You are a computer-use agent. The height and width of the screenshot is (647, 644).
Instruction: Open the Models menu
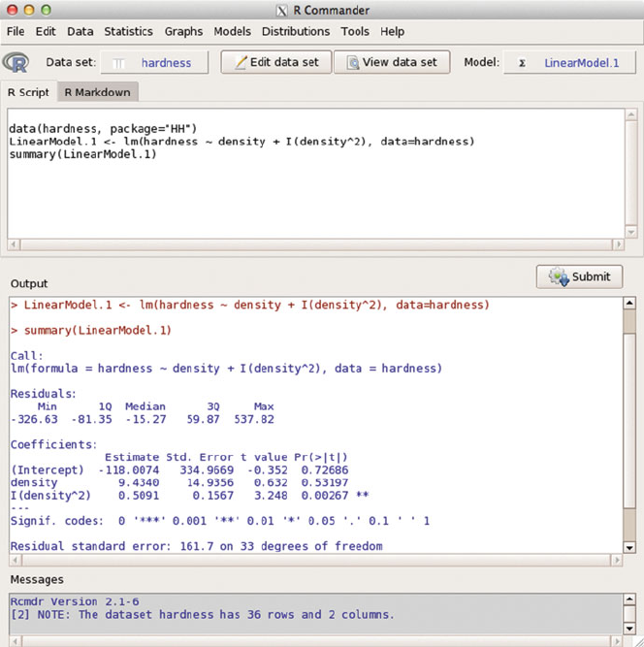tap(232, 31)
